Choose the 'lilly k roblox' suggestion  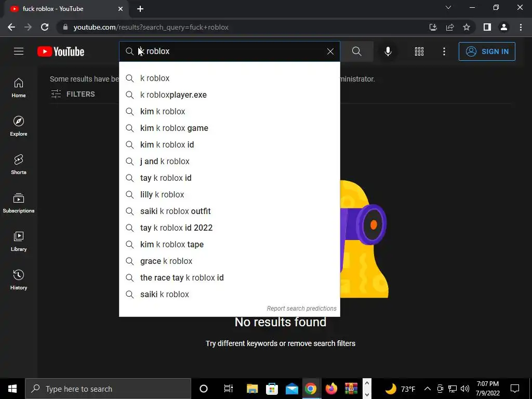(x=229, y=194)
